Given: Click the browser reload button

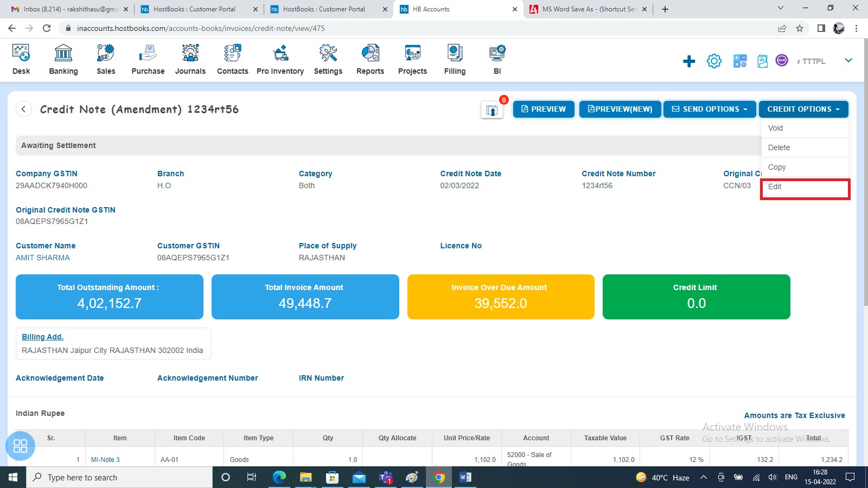Looking at the screenshot, I should tap(47, 28).
